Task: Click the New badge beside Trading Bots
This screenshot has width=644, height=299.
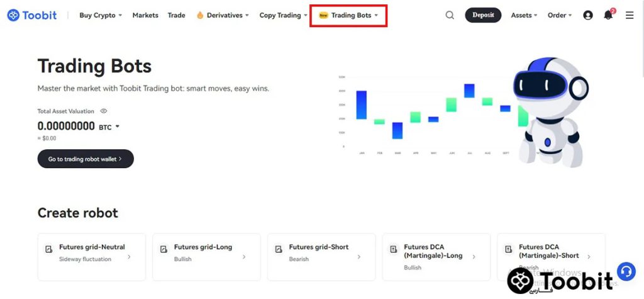Action: pos(324,15)
